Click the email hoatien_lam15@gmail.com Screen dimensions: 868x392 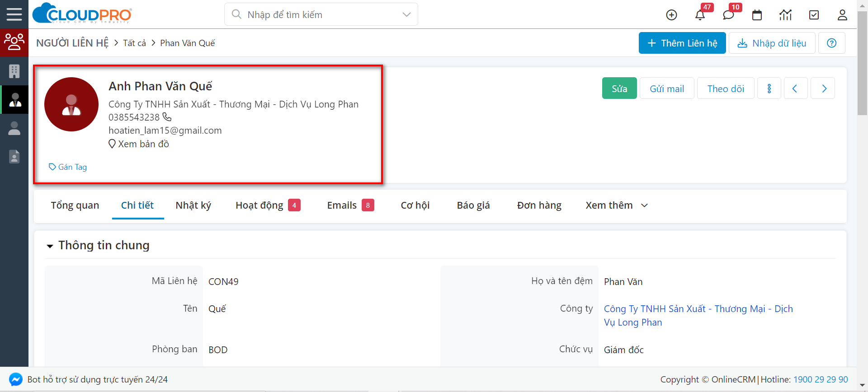(165, 131)
